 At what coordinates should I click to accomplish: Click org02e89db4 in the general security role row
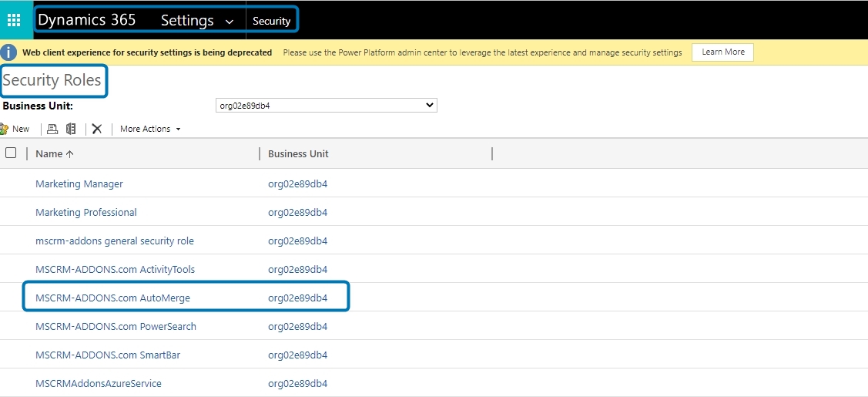[x=298, y=241]
